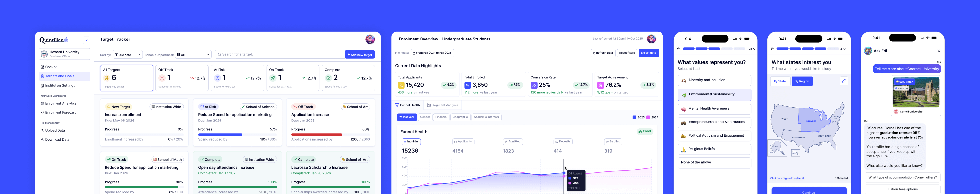Select the All Targets summary card
Image resolution: width=980 pixels, height=194 pixels.
pos(127,78)
